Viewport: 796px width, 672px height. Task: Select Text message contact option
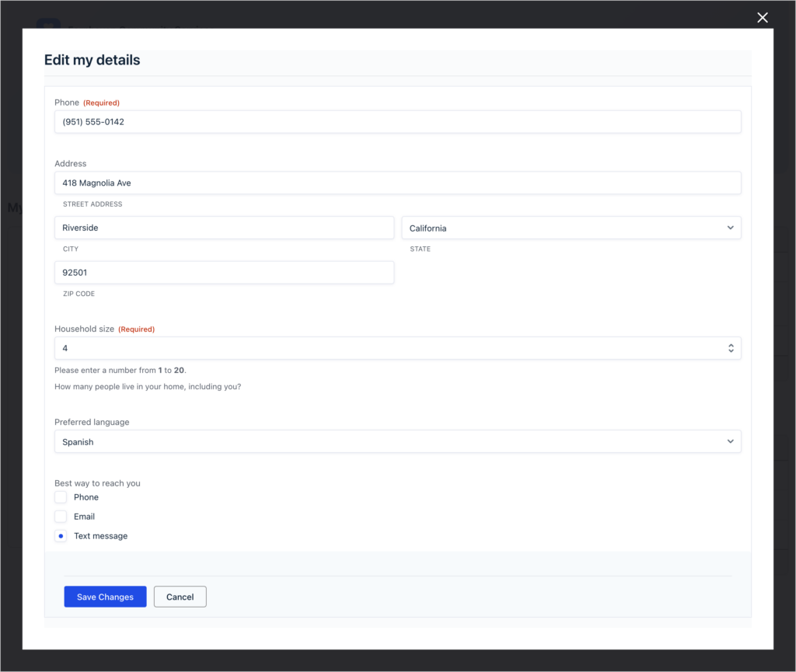61,535
